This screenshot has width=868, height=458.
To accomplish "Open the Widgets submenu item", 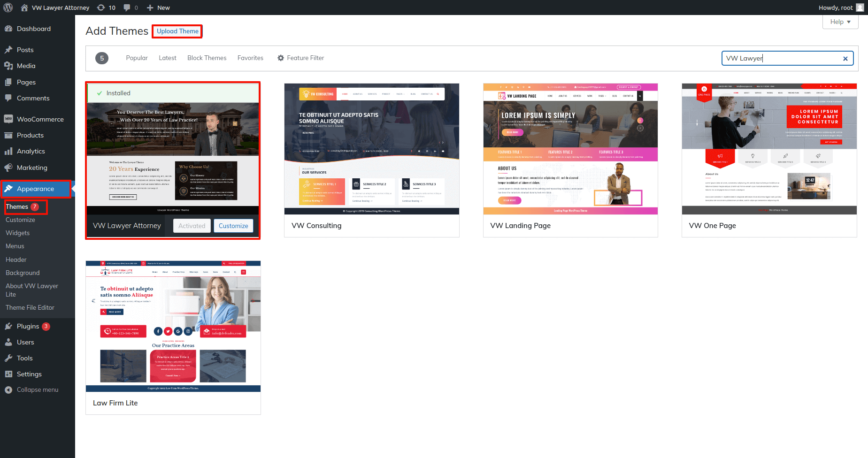I will 17,233.
